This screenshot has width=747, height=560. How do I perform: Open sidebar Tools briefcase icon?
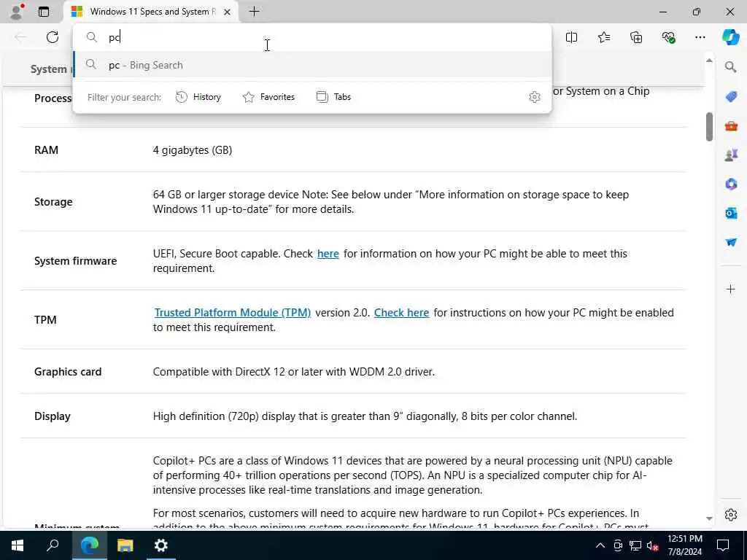point(731,125)
